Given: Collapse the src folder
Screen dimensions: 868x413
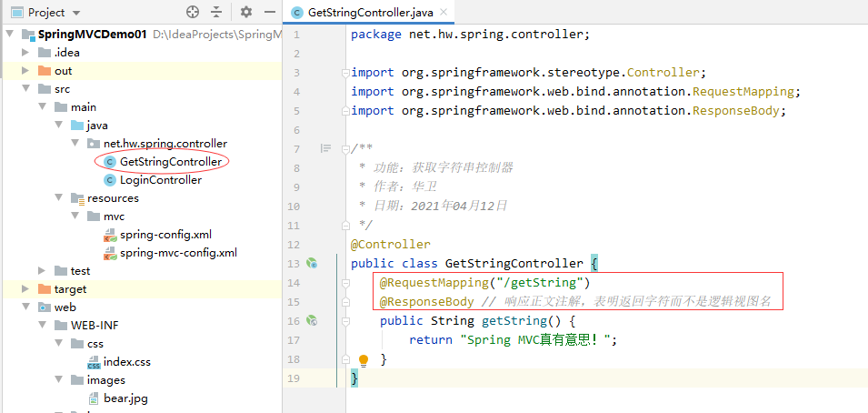Looking at the screenshot, I should [25, 89].
